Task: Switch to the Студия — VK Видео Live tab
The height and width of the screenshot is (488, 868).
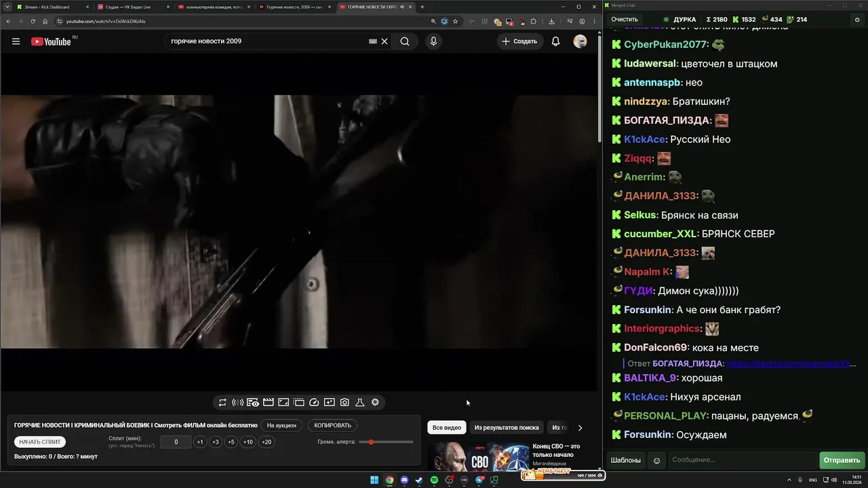Action: coord(133,7)
